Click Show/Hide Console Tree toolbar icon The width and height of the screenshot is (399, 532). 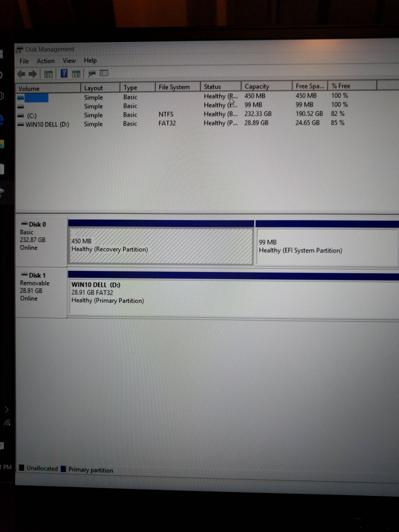pyautogui.click(x=49, y=74)
